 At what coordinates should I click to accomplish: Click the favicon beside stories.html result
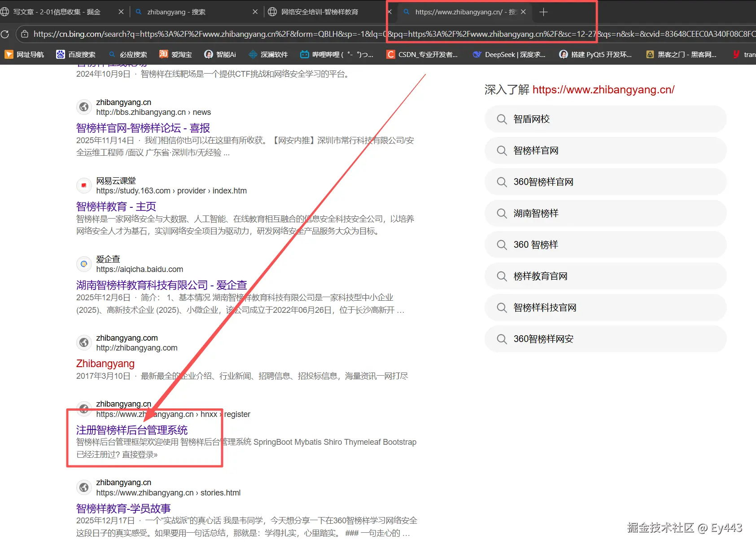click(84, 487)
